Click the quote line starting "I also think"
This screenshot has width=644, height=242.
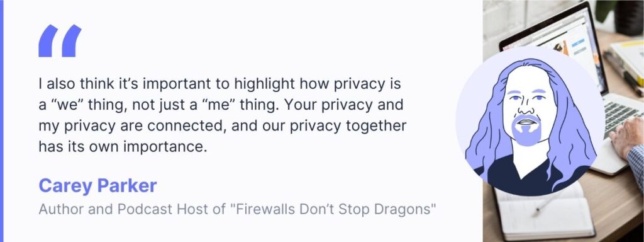pyautogui.click(x=219, y=85)
